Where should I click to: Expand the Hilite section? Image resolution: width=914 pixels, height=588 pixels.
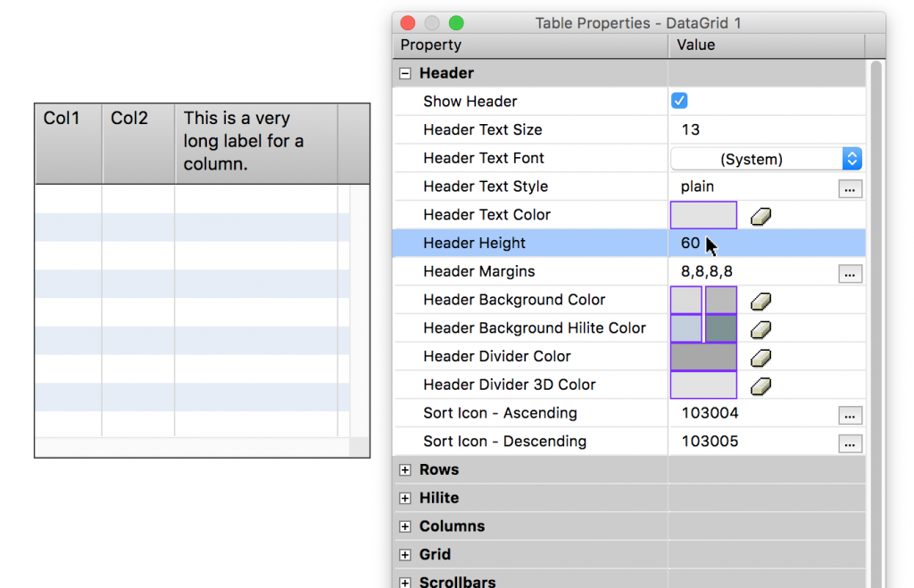pos(405,499)
